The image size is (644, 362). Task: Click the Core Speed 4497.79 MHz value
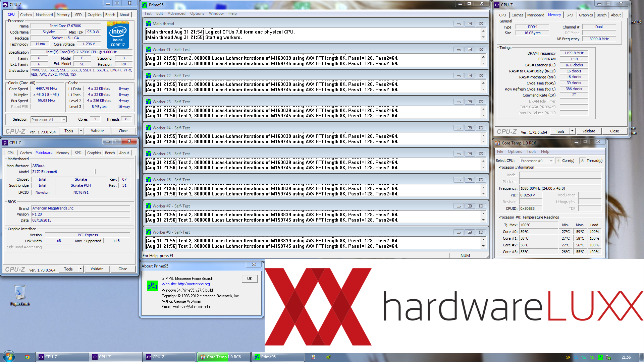point(46,89)
